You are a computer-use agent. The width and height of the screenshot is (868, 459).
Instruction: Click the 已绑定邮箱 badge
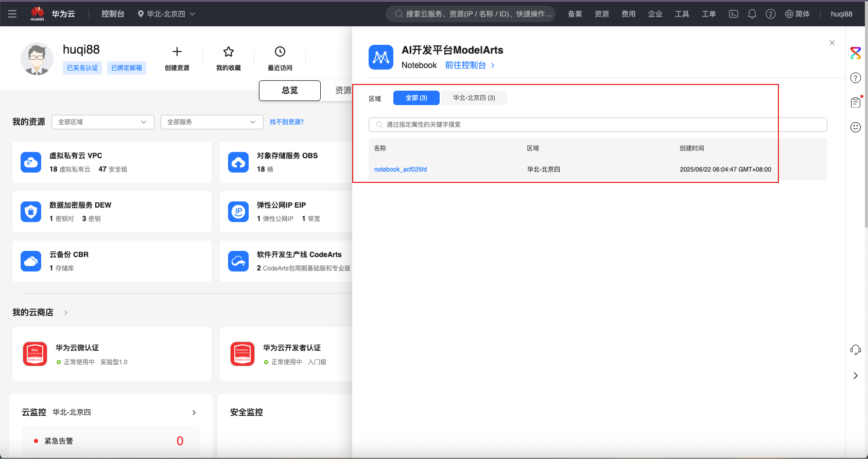pos(127,68)
